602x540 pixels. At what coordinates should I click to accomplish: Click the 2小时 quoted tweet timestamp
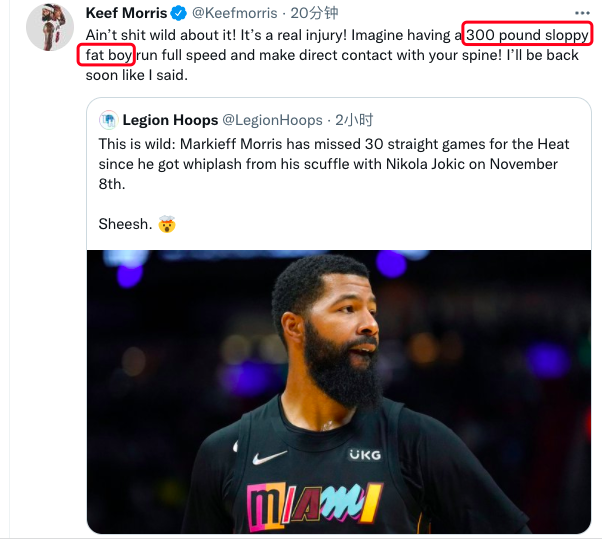[x=353, y=120]
